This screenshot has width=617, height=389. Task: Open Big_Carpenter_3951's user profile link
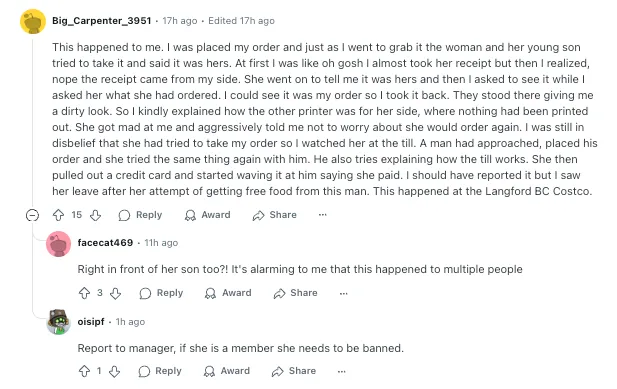pos(102,21)
